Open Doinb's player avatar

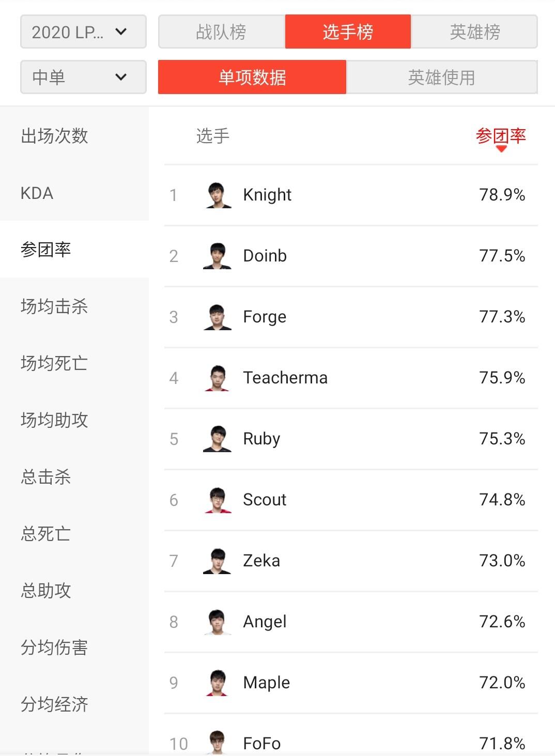click(x=218, y=256)
